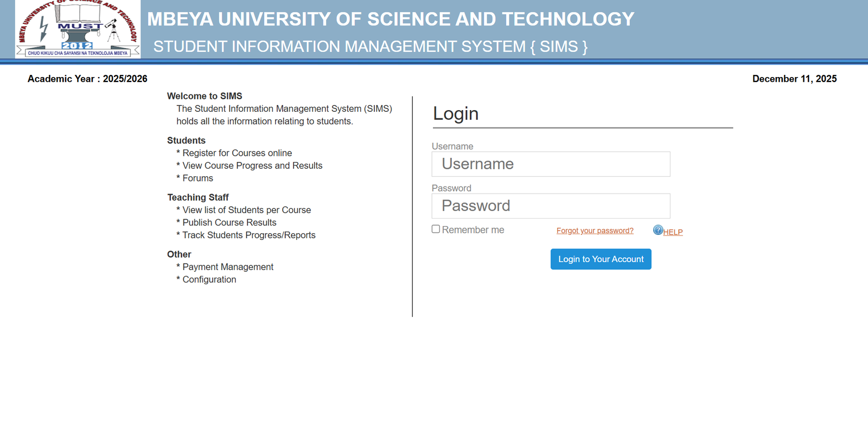Select the Payment Management entry
This screenshot has height=422, width=868.
point(228,267)
